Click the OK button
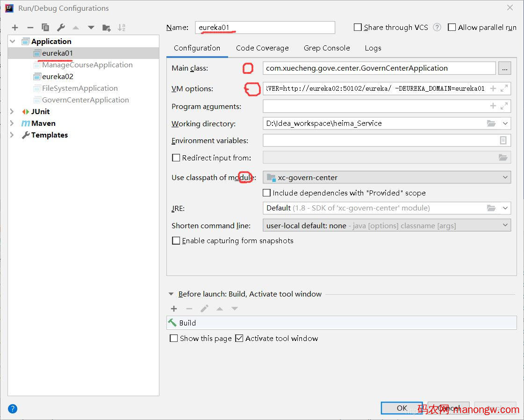This screenshot has height=420, width=524. pos(402,408)
